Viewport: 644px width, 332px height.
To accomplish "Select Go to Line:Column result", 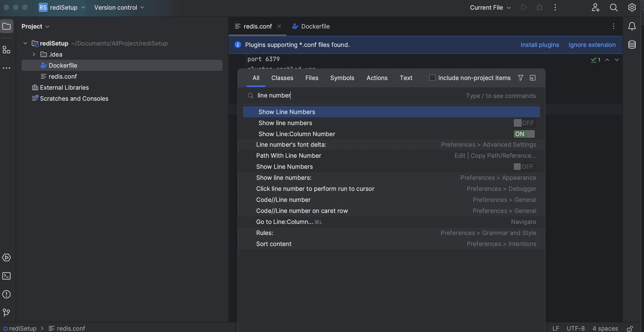I will (391, 222).
